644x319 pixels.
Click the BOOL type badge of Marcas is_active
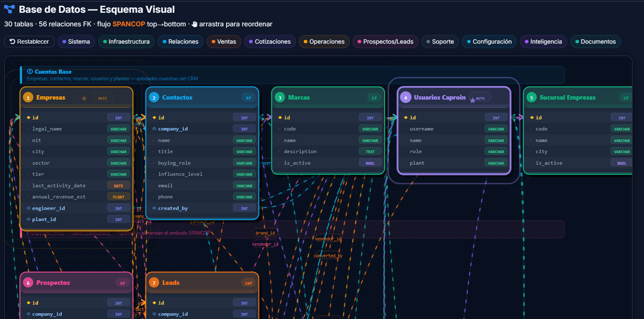coord(370,163)
